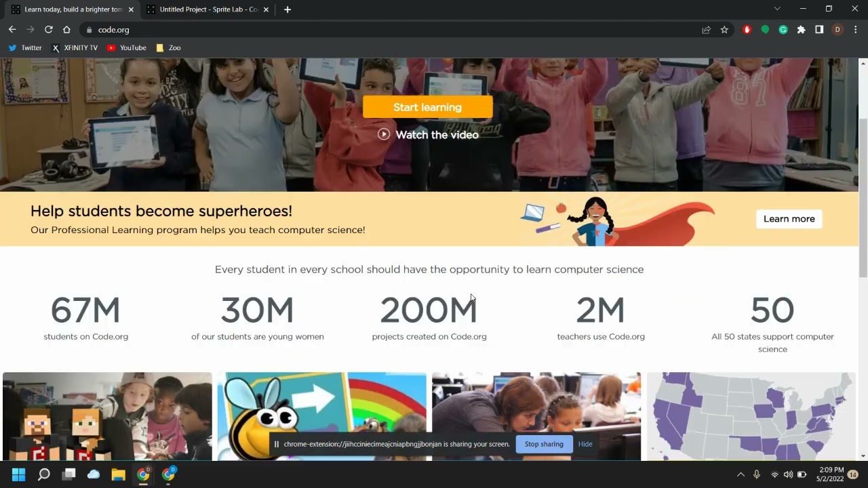This screenshot has height=488, width=868.
Task: Open Windows taskbar search
Action: point(44,474)
